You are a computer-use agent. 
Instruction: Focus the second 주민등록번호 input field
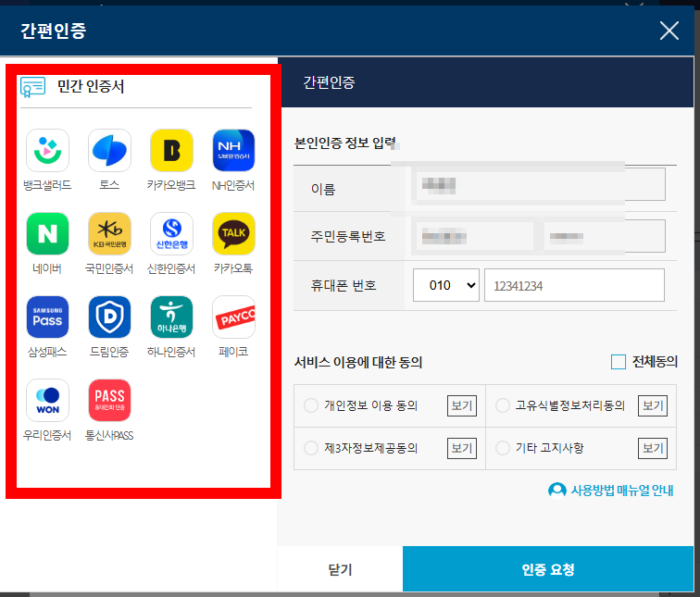coord(605,236)
